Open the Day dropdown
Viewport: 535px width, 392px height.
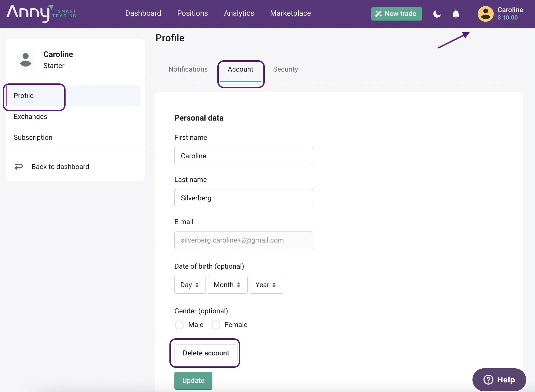pos(190,285)
